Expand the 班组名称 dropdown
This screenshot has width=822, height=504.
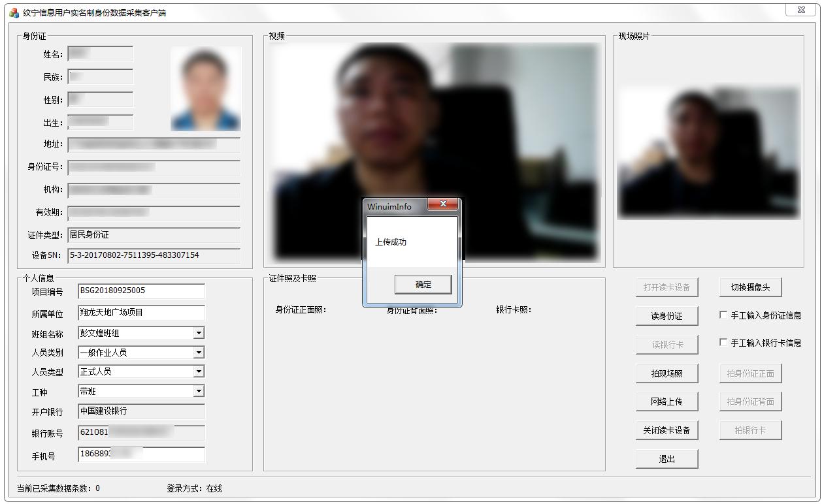tap(199, 333)
